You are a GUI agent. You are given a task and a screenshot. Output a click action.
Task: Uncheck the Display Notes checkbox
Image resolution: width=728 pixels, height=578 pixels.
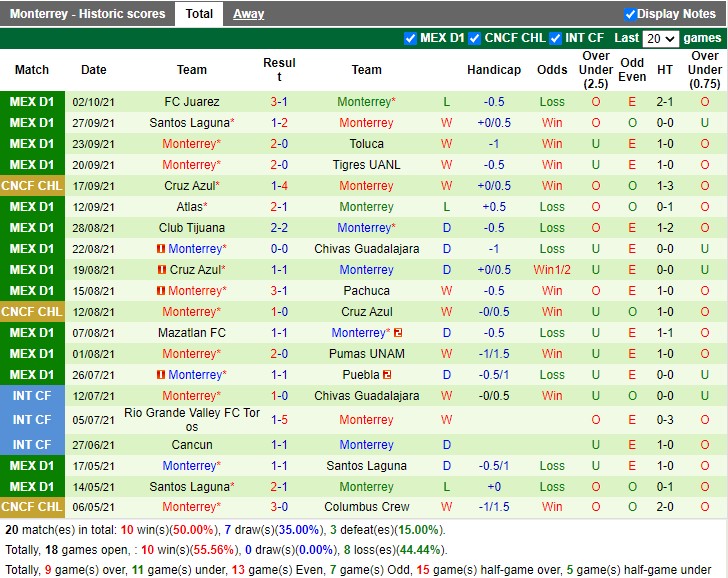[x=630, y=14]
